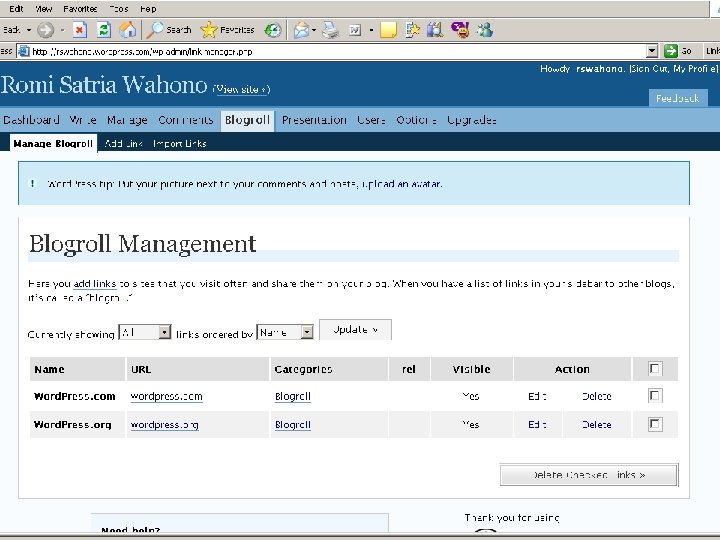This screenshot has height=540, width=720.
Task: Select the Manage Blogroll subtab
Action: pos(53,143)
